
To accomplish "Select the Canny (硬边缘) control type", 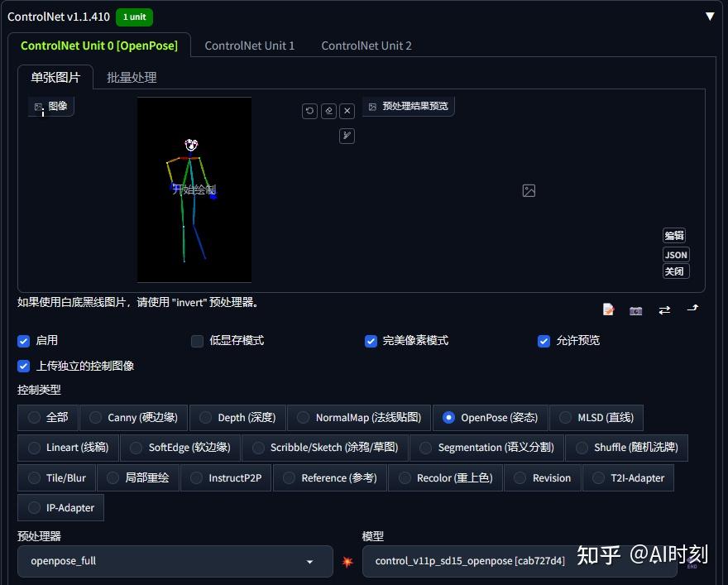I will click(133, 418).
